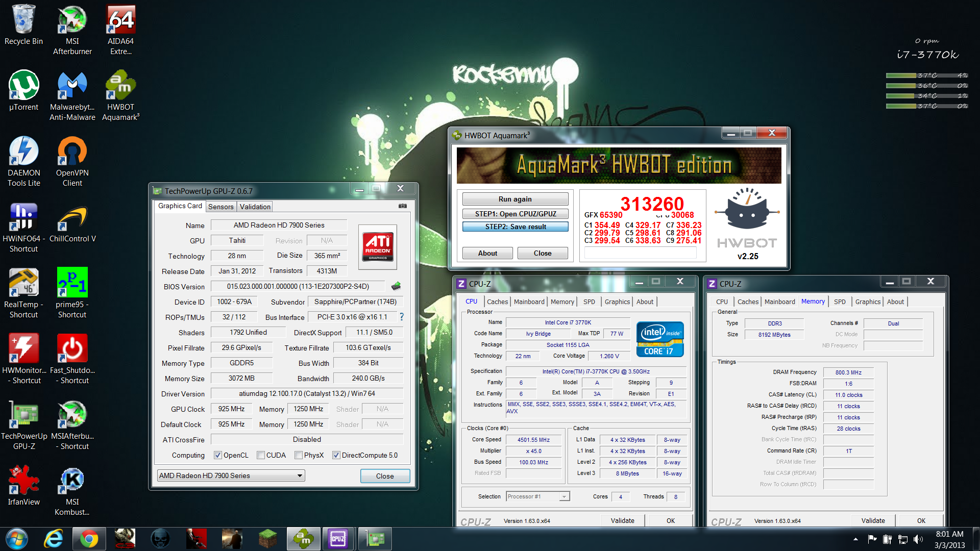Launch TechPowerUp GPU-Z desktop icon

(23, 425)
